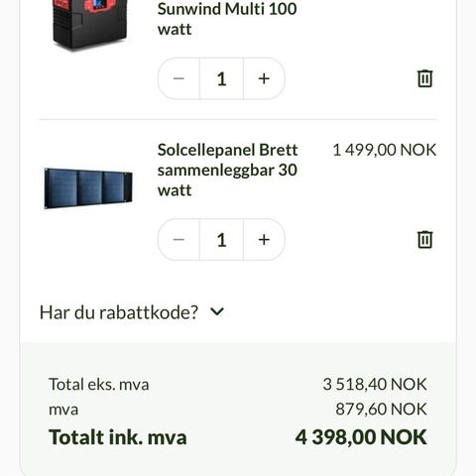
Task: Click quantity field for Solcellepanel Brett
Action: click(x=221, y=239)
